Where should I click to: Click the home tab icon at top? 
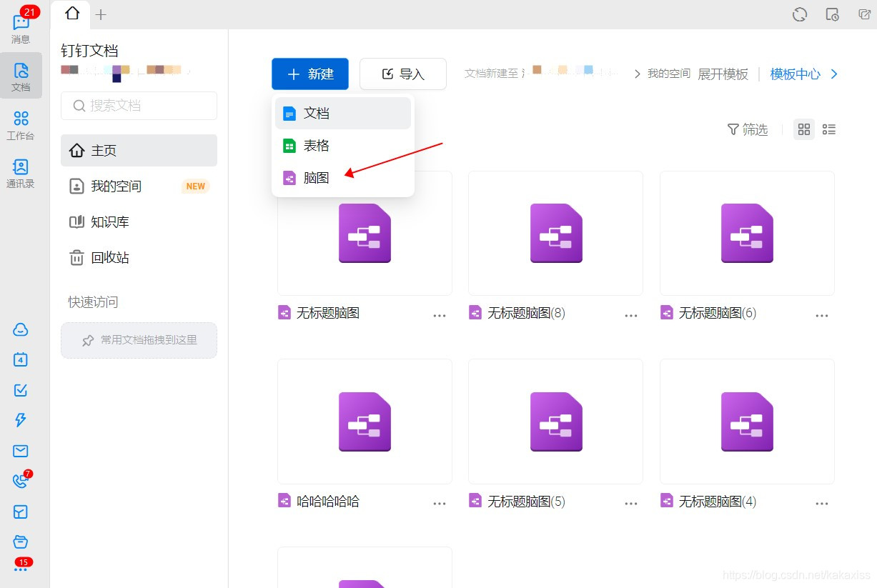pyautogui.click(x=72, y=13)
